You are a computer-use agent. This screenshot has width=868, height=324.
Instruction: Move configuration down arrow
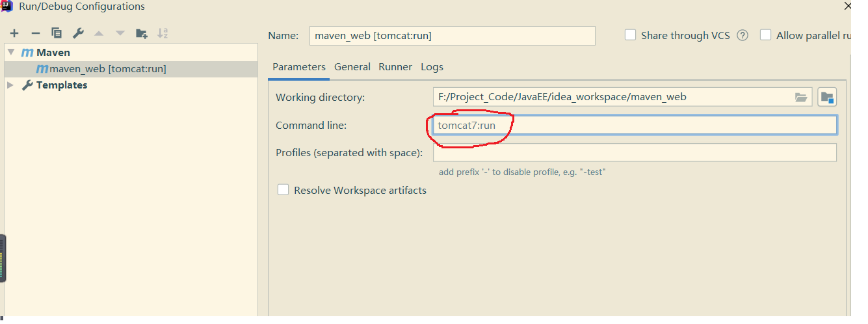tap(120, 33)
